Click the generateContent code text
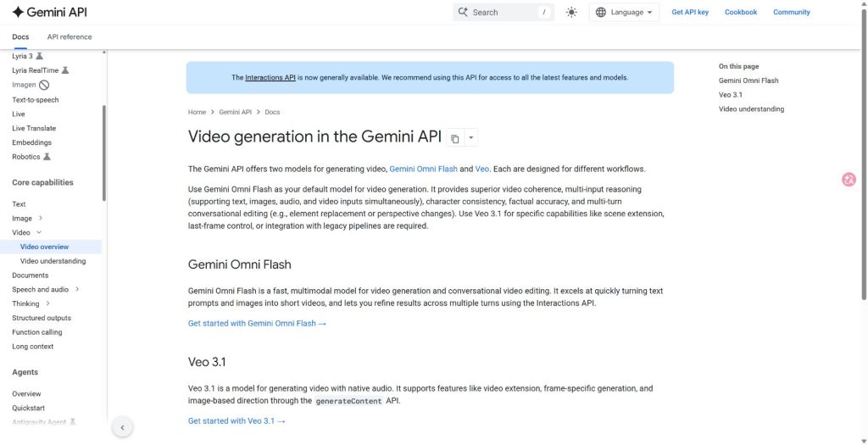This screenshot has height=445, width=868. (x=348, y=401)
